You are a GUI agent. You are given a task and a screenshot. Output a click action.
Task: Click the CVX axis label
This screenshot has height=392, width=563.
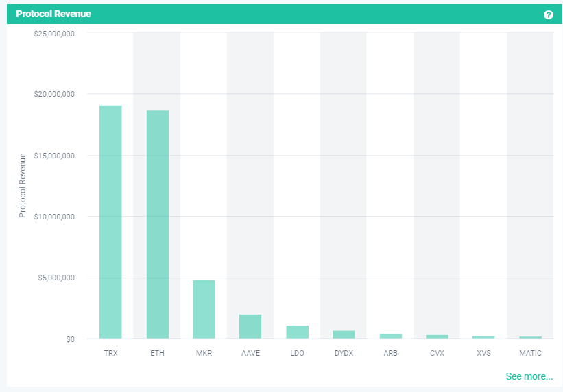[x=437, y=353]
